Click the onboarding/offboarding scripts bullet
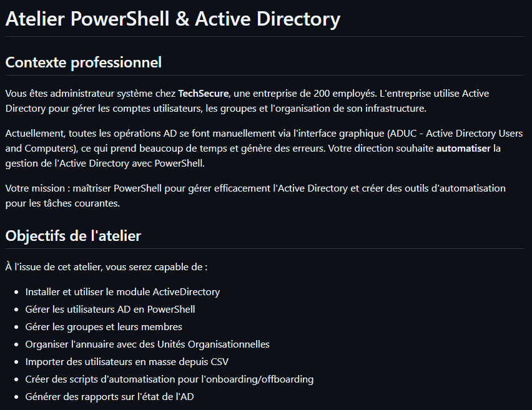This screenshot has height=410, width=532. point(169,379)
